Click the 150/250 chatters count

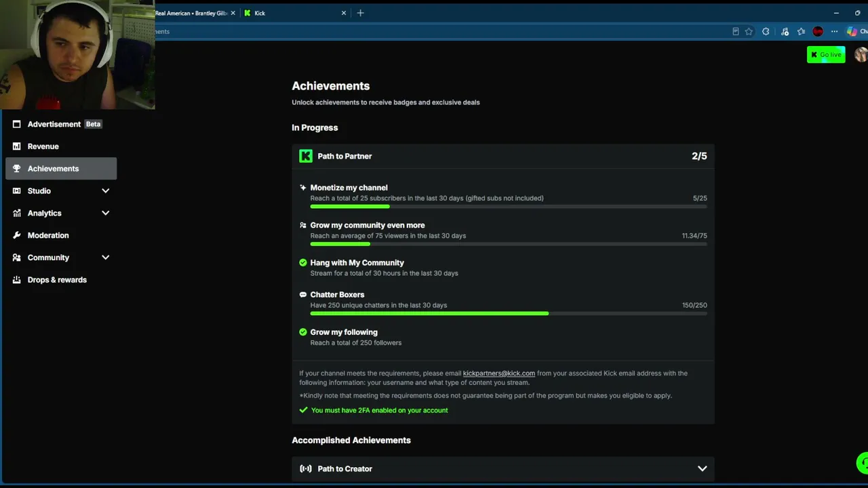pyautogui.click(x=694, y=305)
